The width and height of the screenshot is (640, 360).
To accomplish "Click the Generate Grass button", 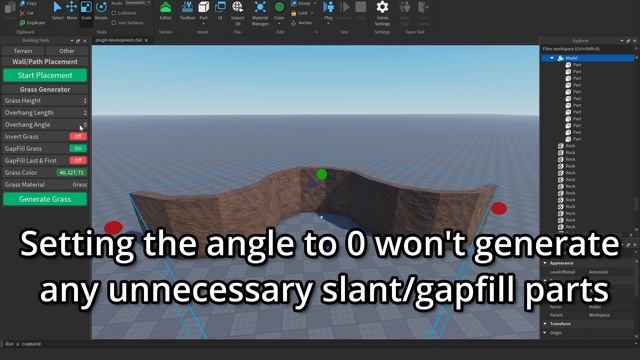I will coord(45,199).
